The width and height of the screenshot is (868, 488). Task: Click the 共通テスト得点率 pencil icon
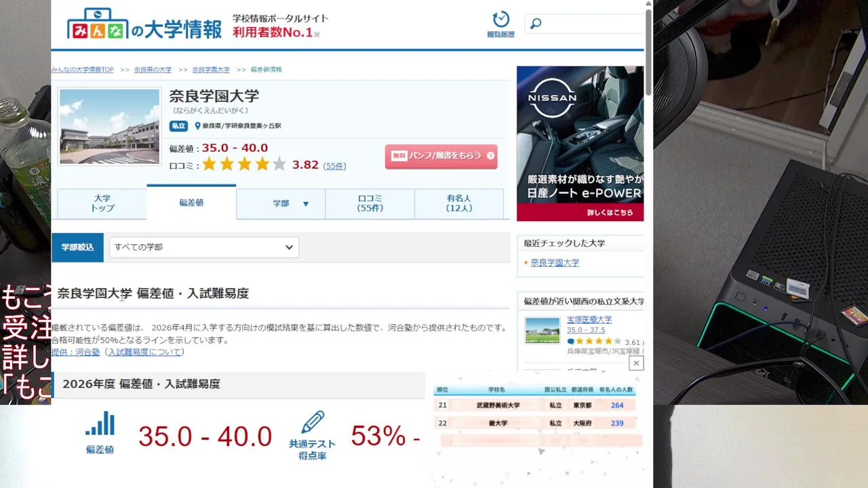click(x=313, y=421)
